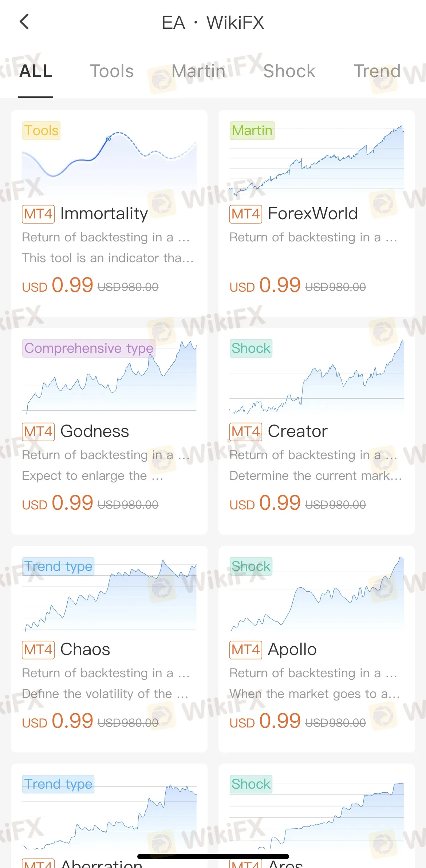Select the ALL tab

click(x=36, y=71)
